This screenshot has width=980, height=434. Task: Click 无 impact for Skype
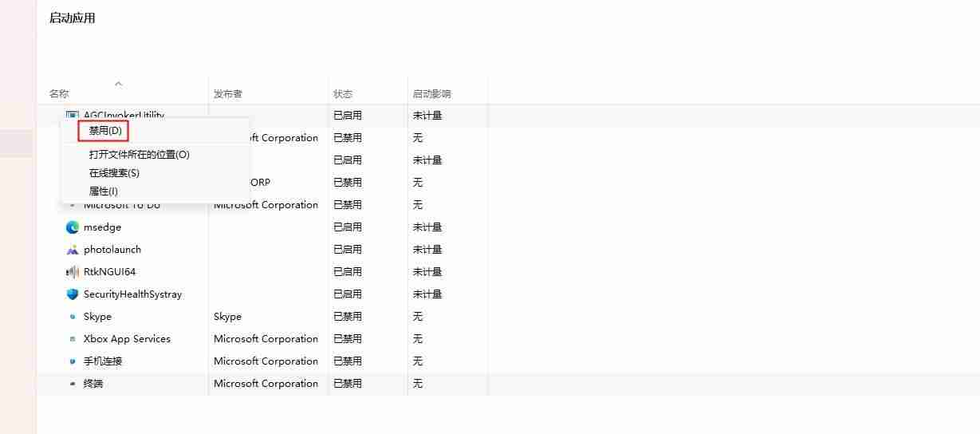[418, 317]
